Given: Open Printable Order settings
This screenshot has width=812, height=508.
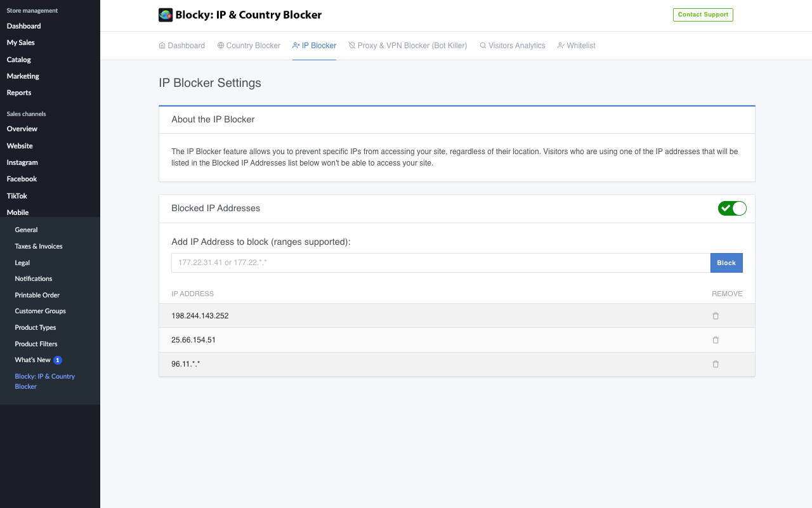Looking at the screenshot, I should pyautogui.click(x=37, y=295).
